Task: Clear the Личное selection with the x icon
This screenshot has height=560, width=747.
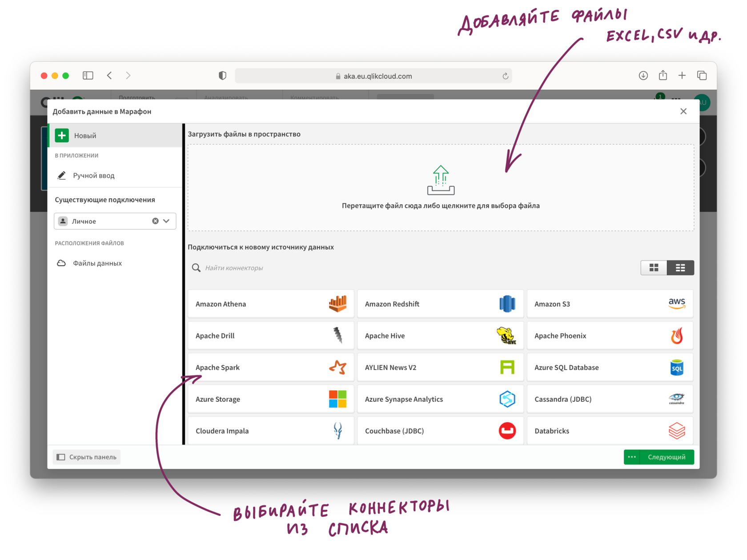Action: pos(155,221)
